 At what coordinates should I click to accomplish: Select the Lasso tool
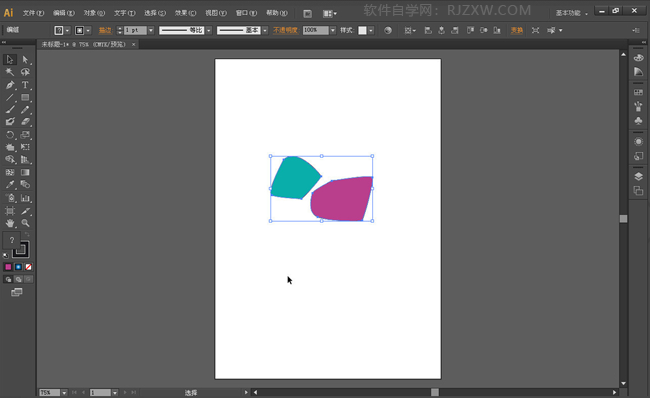25,72
